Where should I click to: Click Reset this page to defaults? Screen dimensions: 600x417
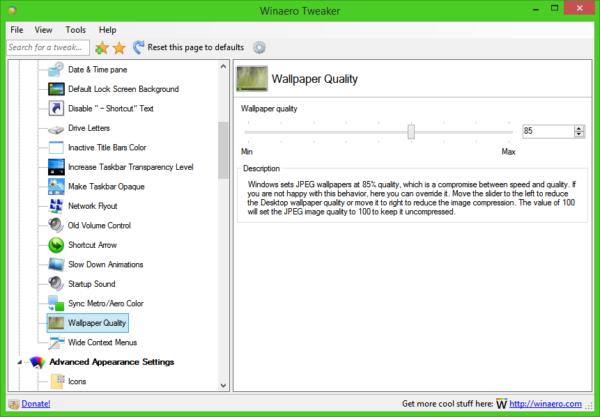tap(189, 47)
